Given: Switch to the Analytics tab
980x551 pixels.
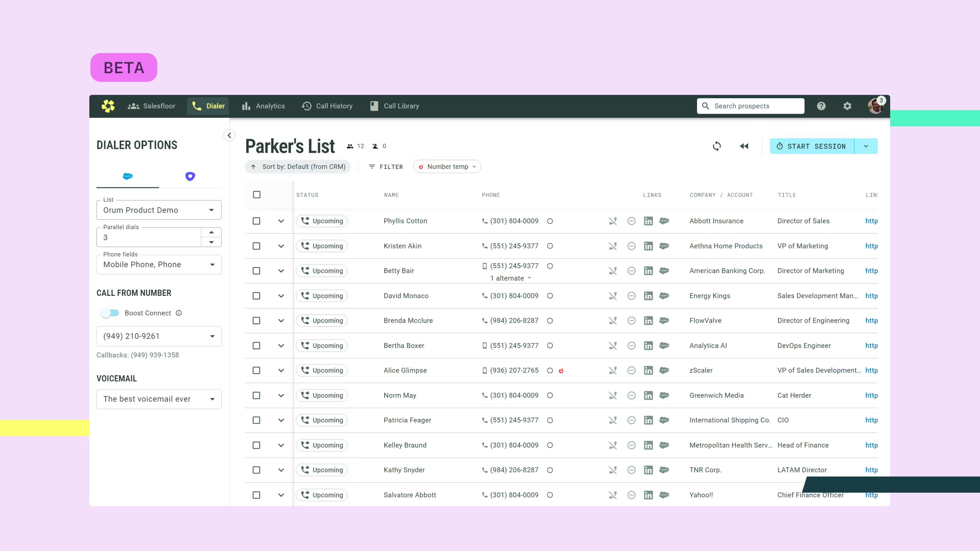Looking at the screenshot, I should [263, 106].
